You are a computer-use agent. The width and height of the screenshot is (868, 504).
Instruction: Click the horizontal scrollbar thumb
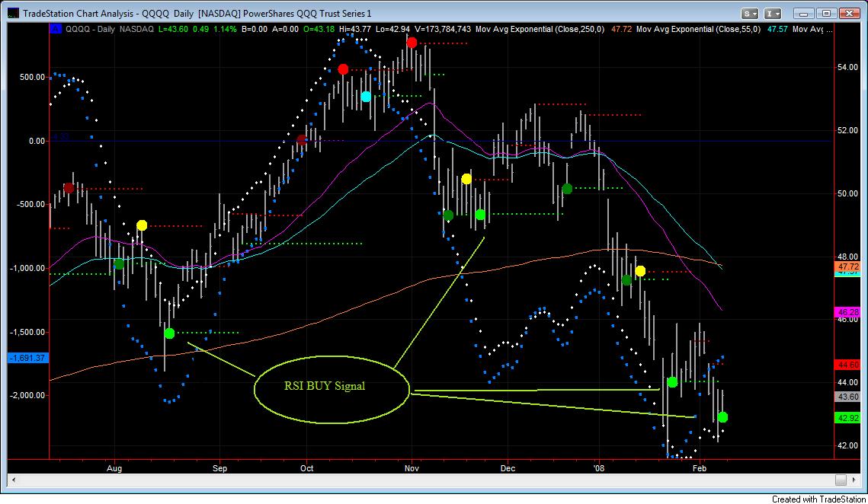(841, 480)
